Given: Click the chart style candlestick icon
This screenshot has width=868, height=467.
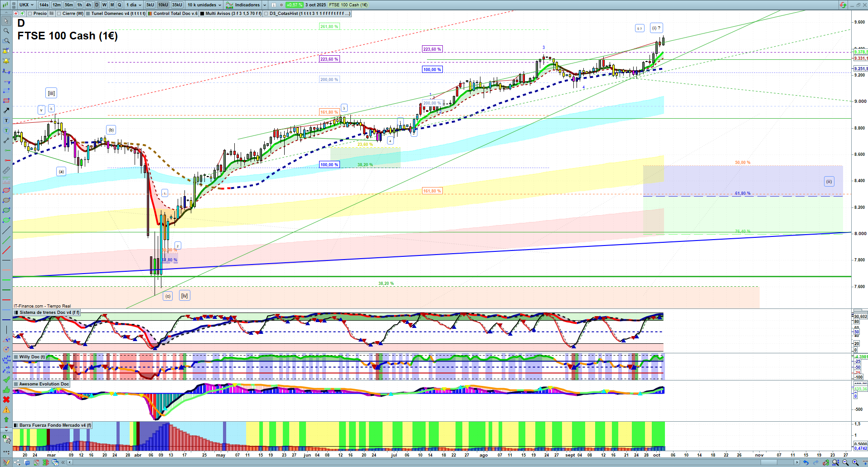Looking at the screenshot, I should click(x=5, y=5).
